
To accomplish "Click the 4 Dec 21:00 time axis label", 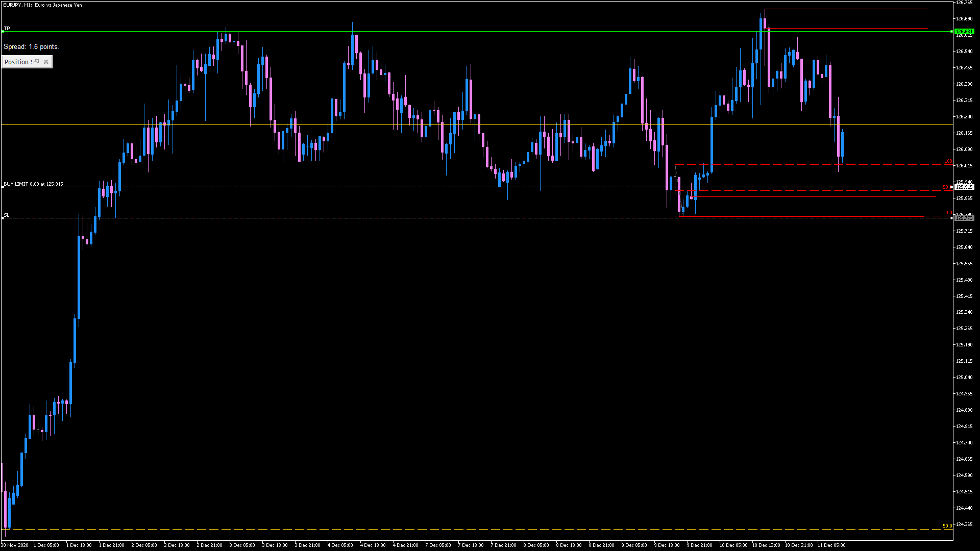I will pos(405,545).
